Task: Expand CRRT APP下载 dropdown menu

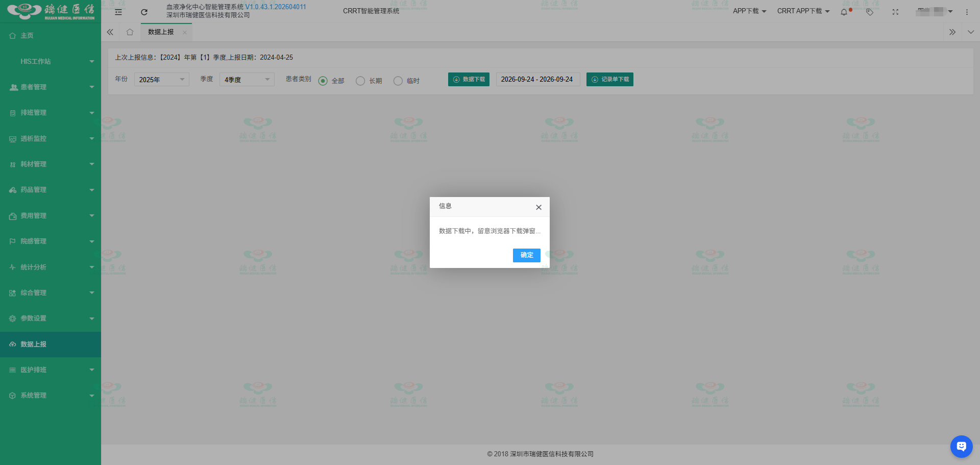Action: 803,11
